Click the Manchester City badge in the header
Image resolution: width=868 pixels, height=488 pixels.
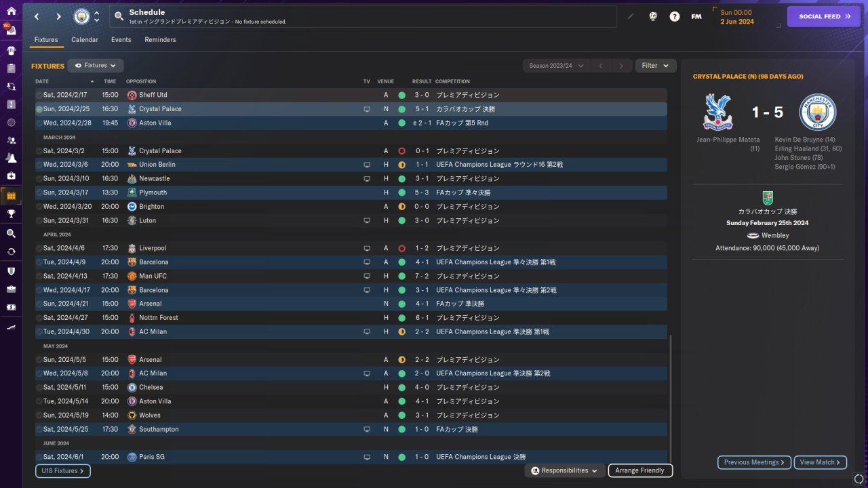pos(81,16)
